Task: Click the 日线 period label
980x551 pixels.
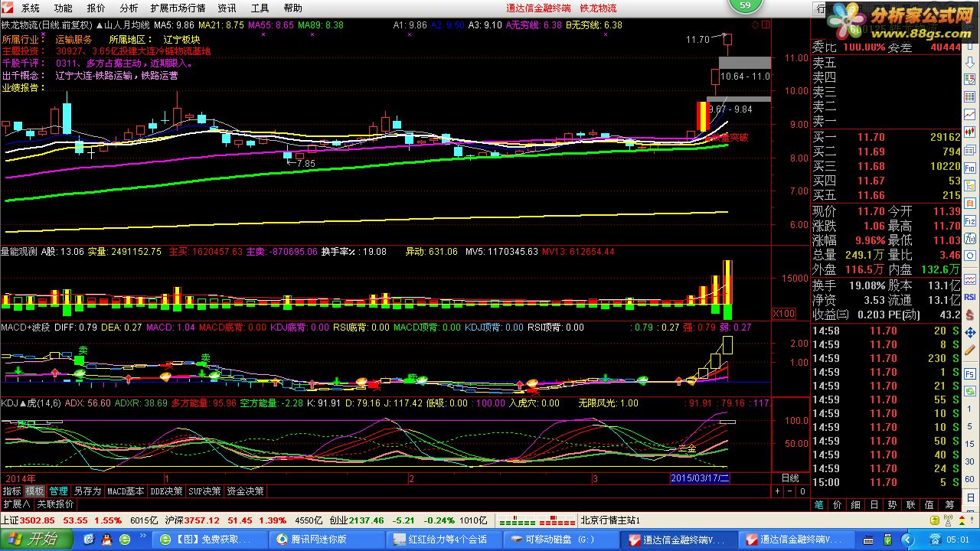Action: pyautogui.click(x=789, y=478)
